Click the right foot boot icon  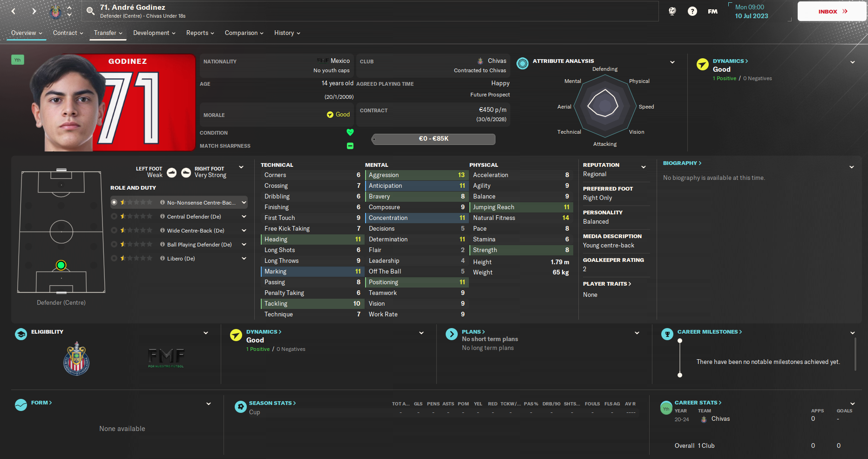(x=186, y=173)
